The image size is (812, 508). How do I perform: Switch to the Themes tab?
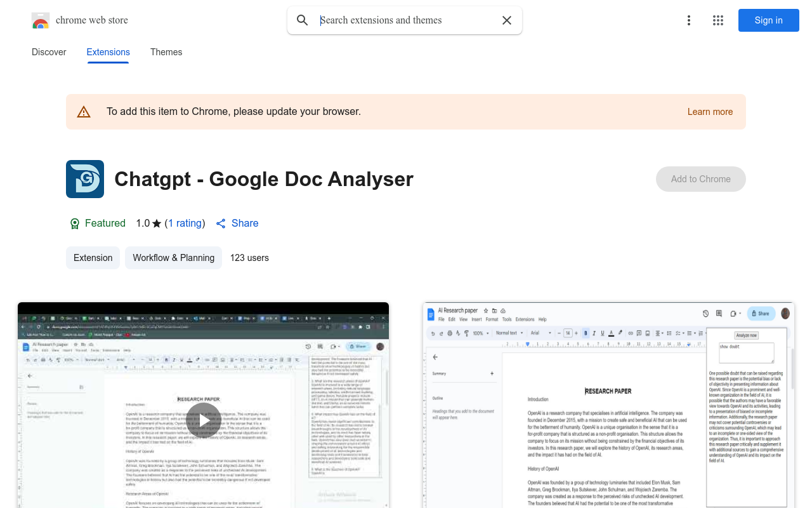(166, 52)
